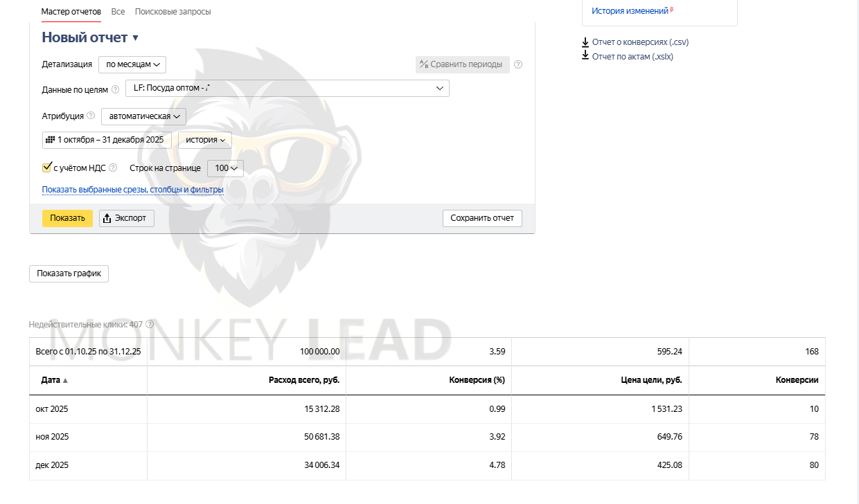
Task: Click the download icon for Отчет по актам
Action: 585,56
